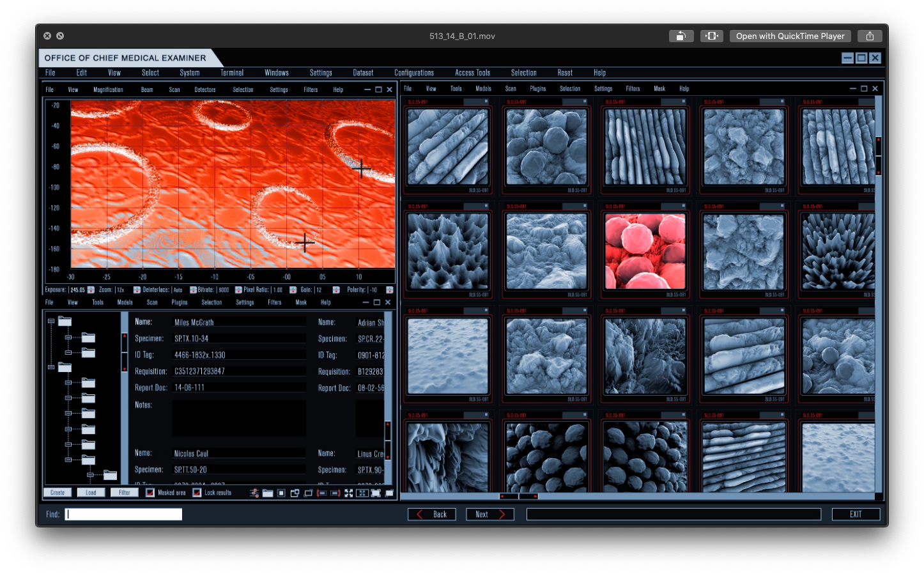Click the rotate icon in QuickTime preview bar
Screen dimensions: 924x574
[x=681, y=36]
